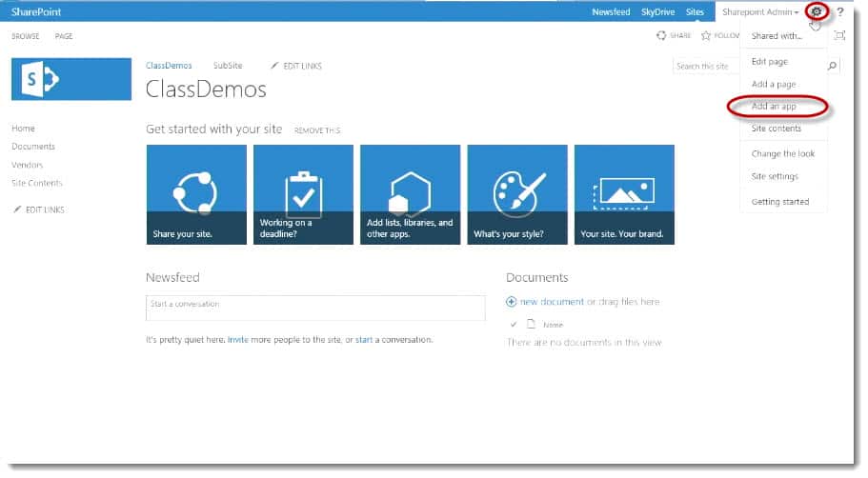Open Your site. Your brand. tile
This screenshot has height=478, width=868.
tap(624, 195)
